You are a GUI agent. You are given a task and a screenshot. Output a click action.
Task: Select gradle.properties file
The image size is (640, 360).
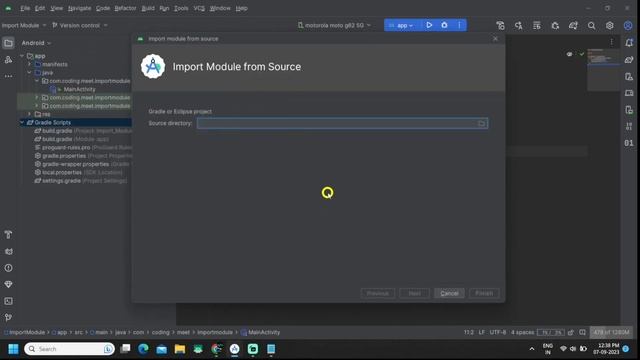tap(64, 156)
